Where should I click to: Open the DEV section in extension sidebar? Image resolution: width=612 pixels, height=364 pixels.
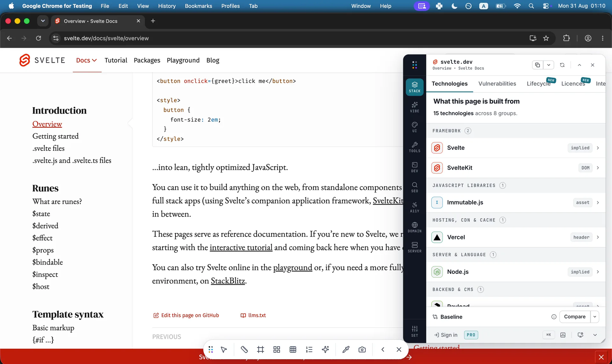414,167
